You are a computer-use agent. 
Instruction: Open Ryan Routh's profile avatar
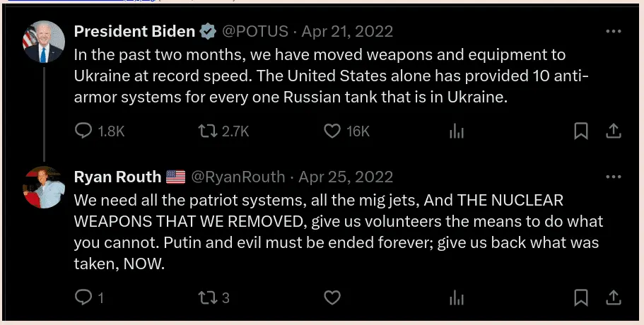[x=44, y=187]
